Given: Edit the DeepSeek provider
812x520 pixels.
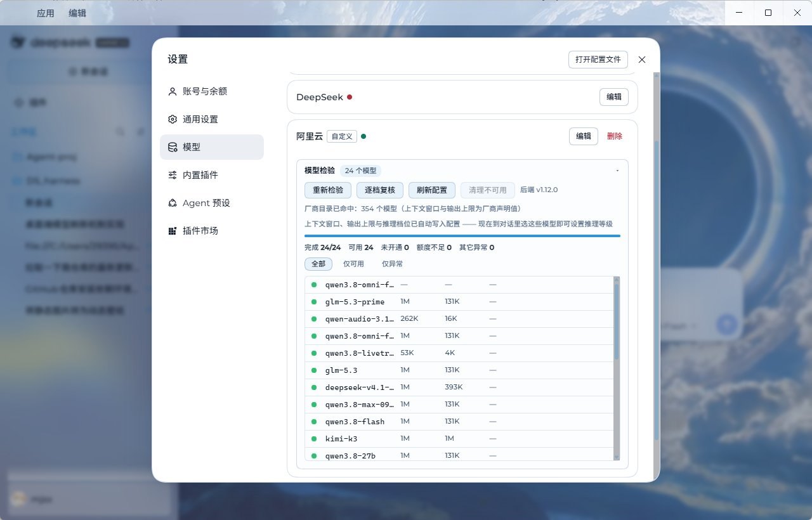Looking at the screenshot, I should 614,97.
